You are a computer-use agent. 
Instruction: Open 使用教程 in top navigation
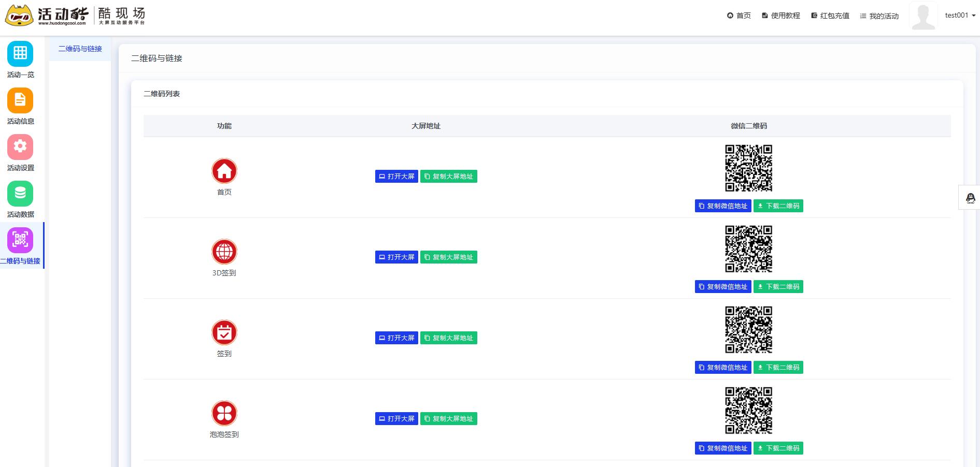pyautogui.click(x=781, y=16)
